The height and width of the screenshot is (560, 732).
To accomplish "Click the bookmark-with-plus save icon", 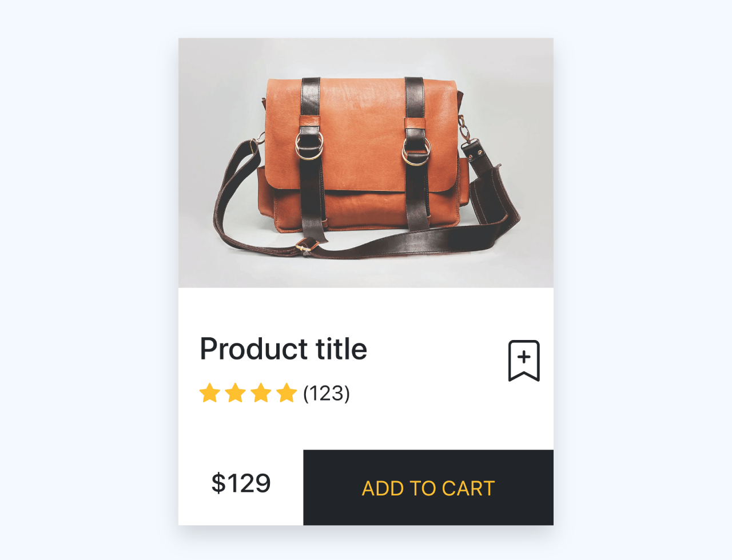I will coord(524,360).
